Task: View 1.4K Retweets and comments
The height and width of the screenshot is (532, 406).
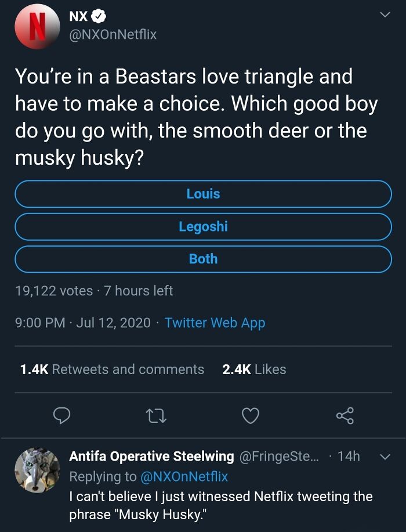Action: (112, 370)
